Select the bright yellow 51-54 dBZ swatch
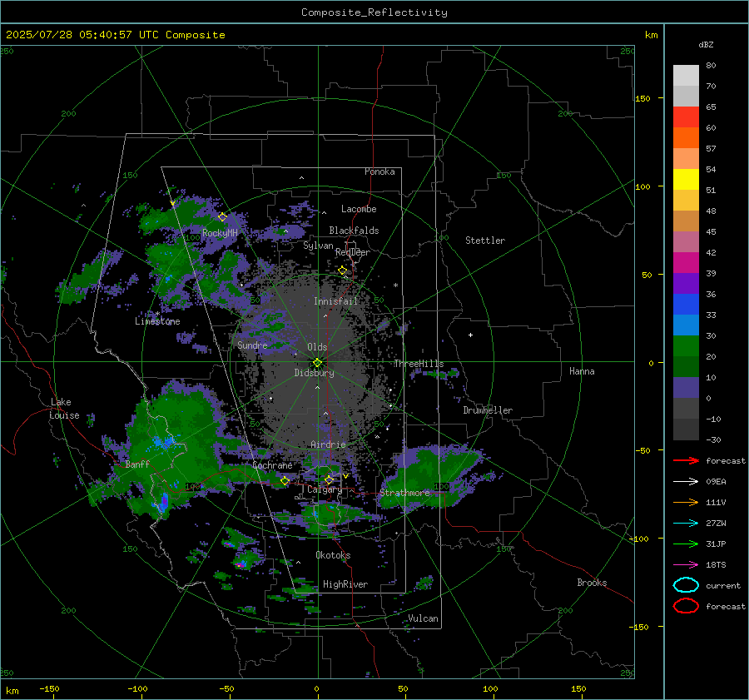Viewport: 749px width, 700px height. click(x=686, y=180)
